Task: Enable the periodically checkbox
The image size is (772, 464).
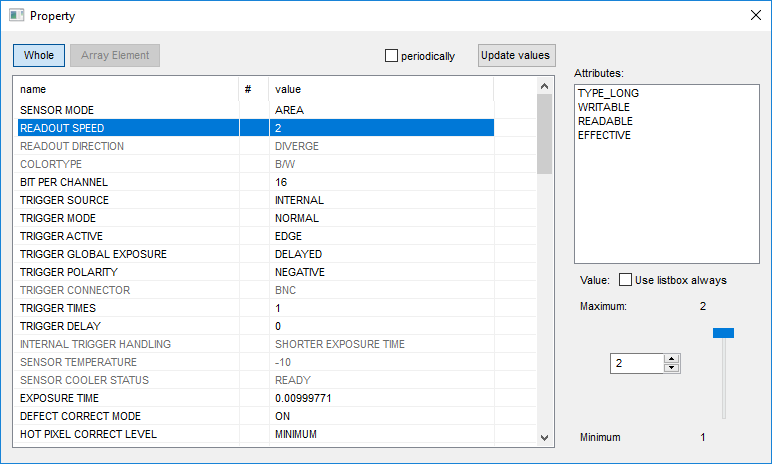Action: (x=392, y=56)
